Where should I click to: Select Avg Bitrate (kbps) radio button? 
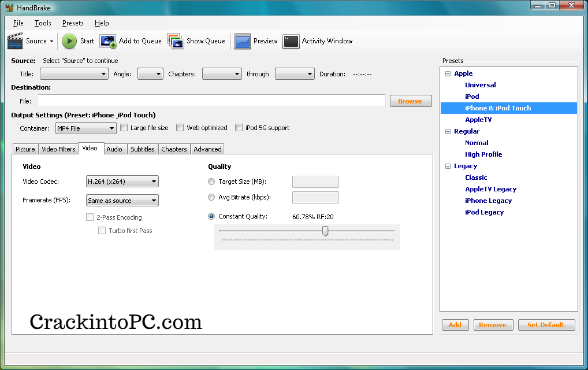[211, 197]
